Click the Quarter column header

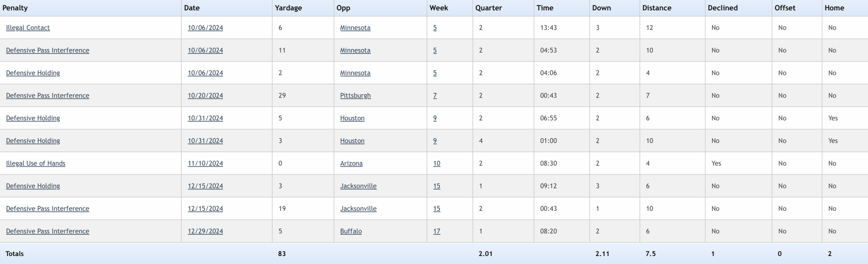coord(488,8)
